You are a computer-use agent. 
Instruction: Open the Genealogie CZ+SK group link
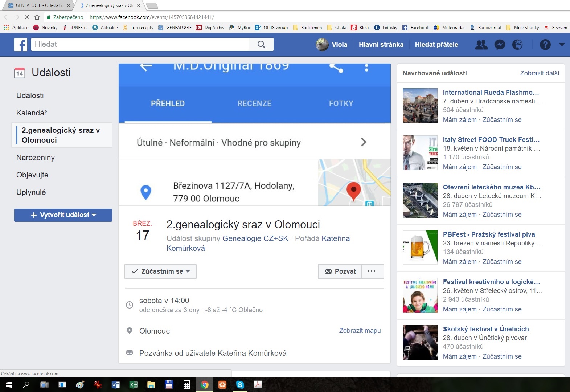pyautogui.click(x=255, y=238)
